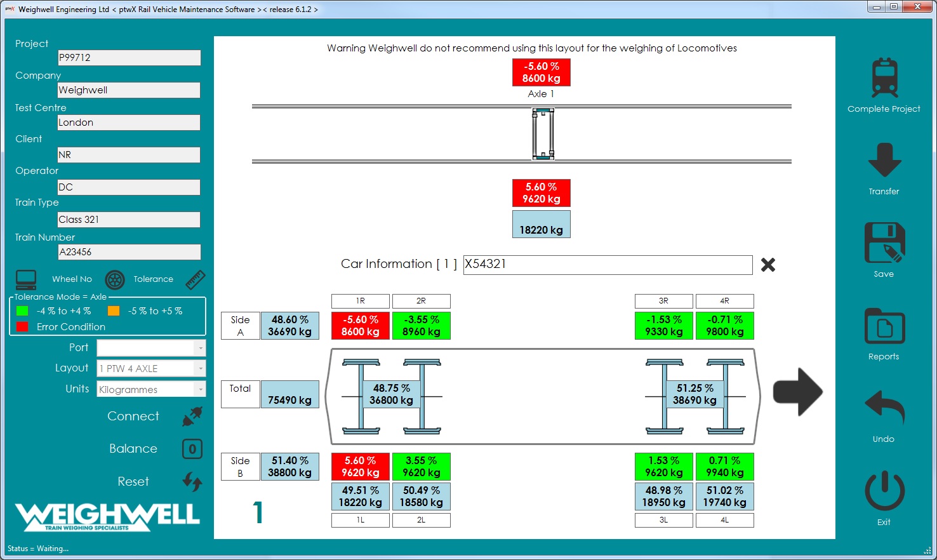937x560 pixels.
Task: Click the Reset label
Action: pos(133,482)
